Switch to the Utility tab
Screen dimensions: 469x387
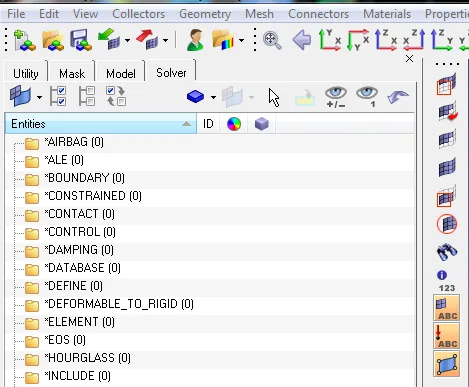[x=26, y=73]
